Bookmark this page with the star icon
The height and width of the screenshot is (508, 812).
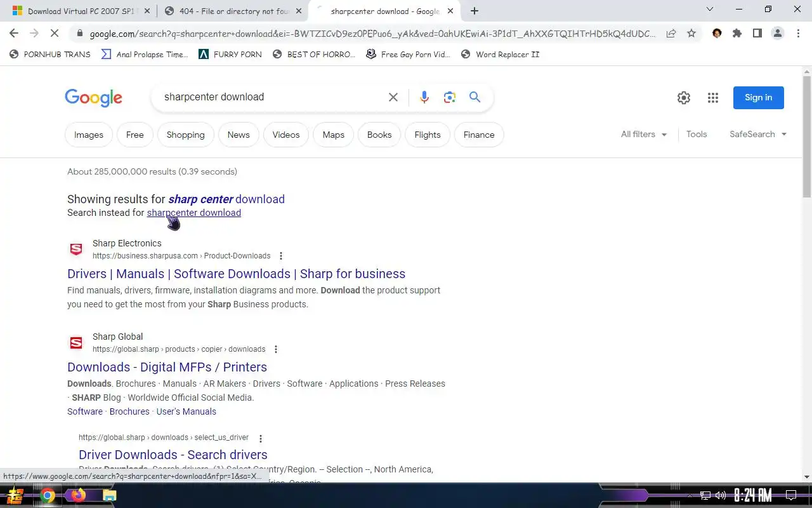tap(691, 34)
